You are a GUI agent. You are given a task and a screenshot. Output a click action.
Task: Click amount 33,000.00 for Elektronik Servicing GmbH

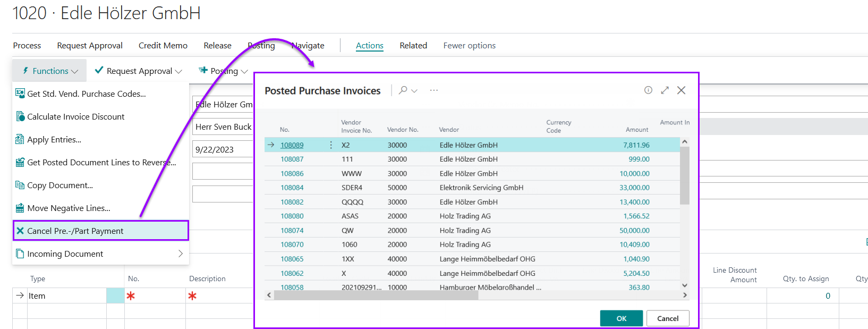[x=634, y=188]
